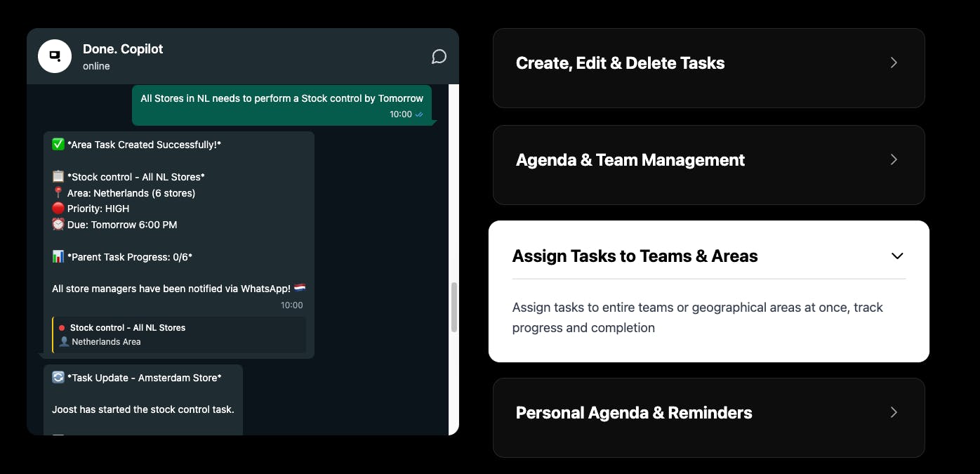Expand the Personal Agenda & Reminders chevron

pyautogui.click(x=894, y=412)
